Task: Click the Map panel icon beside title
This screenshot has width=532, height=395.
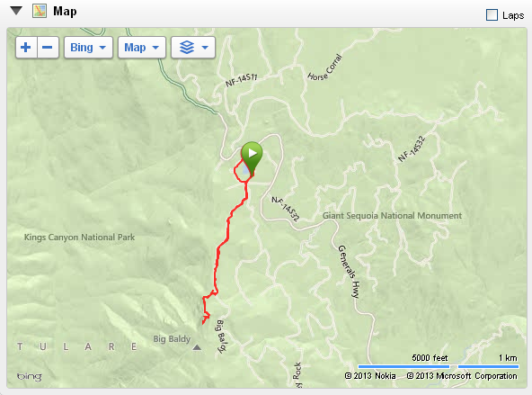Action: (40, 11)
